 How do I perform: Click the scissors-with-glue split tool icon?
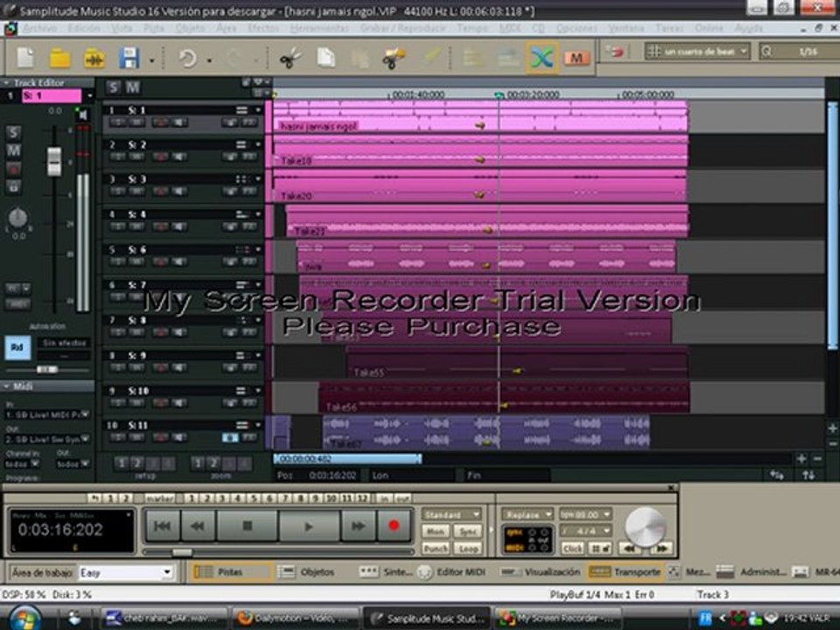pyautogui.click(x=394, y=58)
